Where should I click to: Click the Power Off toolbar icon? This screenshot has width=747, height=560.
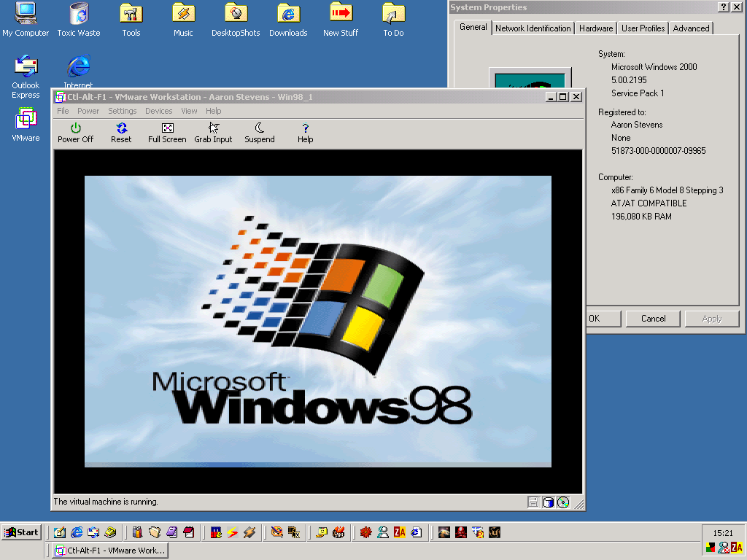(76, 133)
